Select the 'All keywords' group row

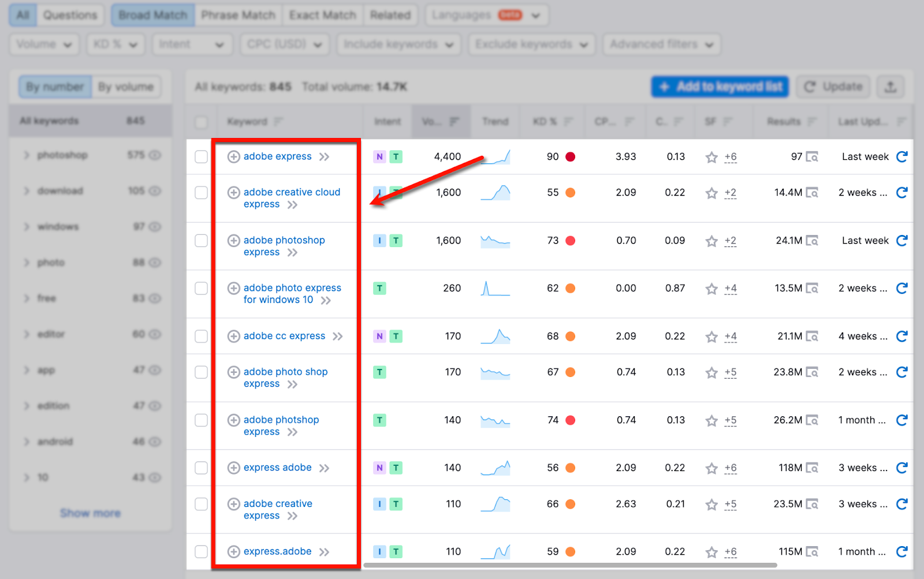click(90, 121)
